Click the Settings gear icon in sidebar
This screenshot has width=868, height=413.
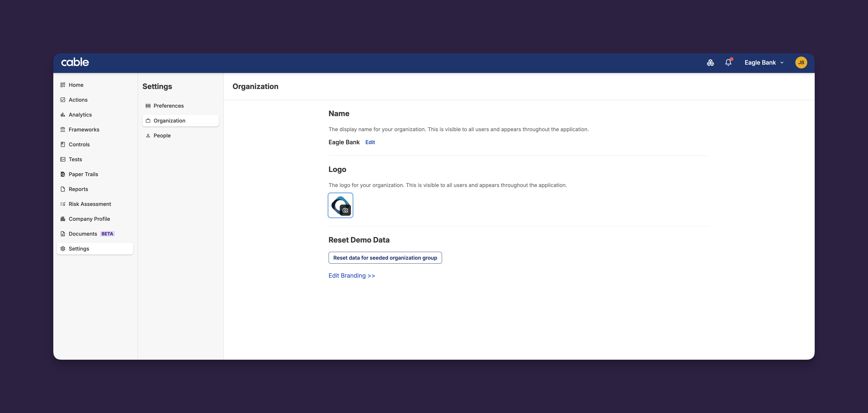(63, 249)
